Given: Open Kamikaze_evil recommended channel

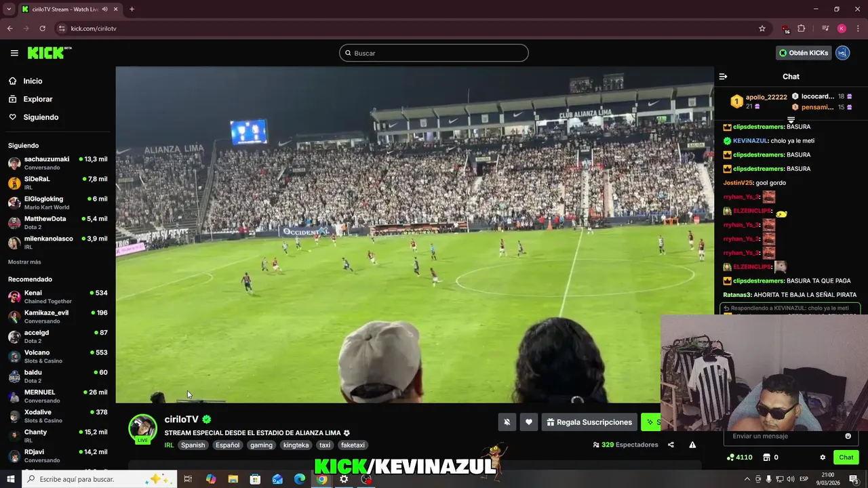Looking at the screenshot, I should click(58, 317).
